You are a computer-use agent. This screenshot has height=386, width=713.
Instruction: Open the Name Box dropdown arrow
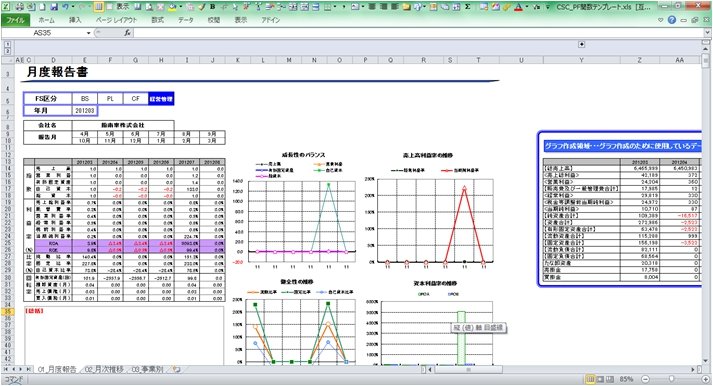[x=89, y=33]
